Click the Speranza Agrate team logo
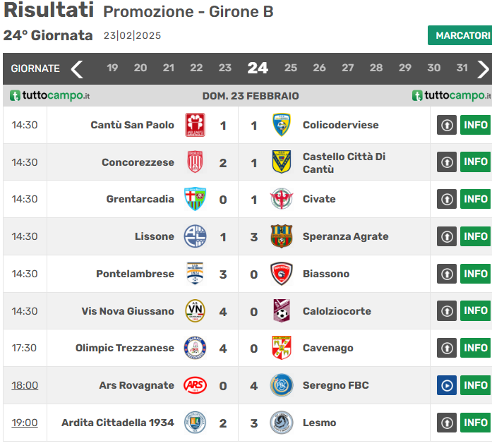492x448 pixels. coord(282,236)
